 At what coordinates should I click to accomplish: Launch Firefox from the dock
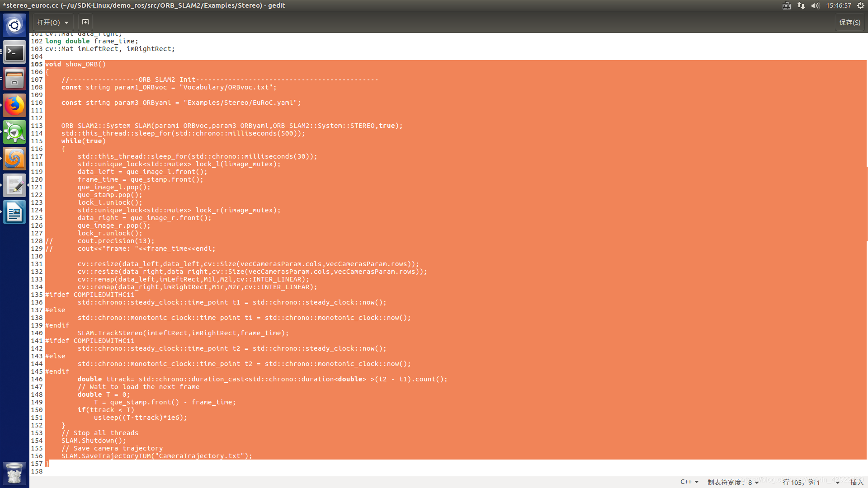pyautogui.click(x=14, y=106)
